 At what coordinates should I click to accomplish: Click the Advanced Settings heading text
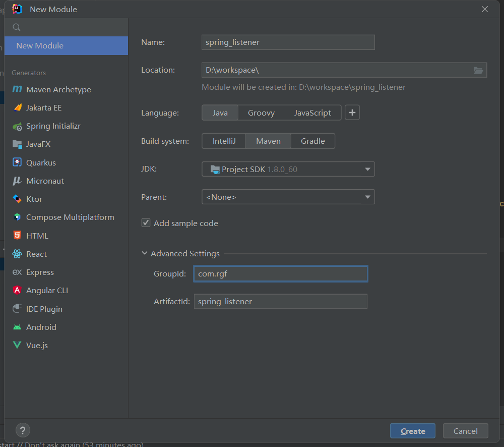pyautogui.click(x=185, y=254)
